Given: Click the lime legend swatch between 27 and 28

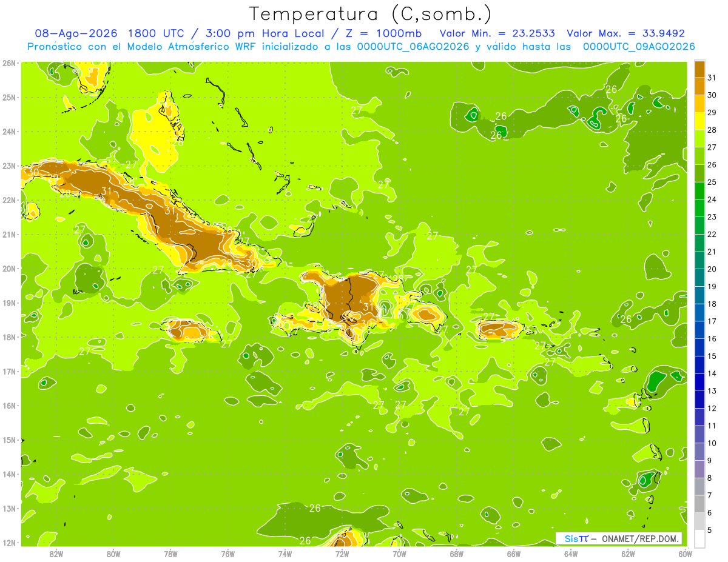Looking at the screenshot, I should (x=699, y=138).
